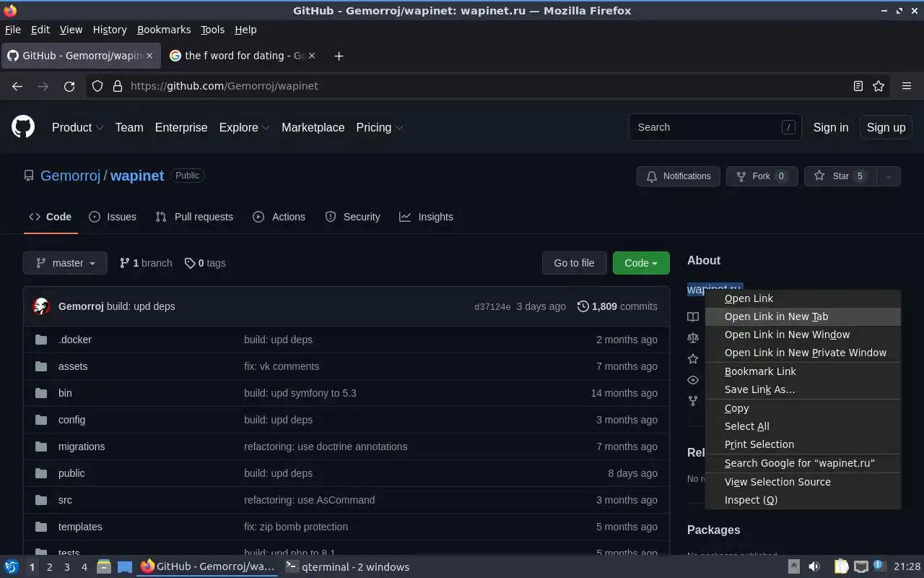Open the Firefox hamburger menu
This screenshot has height=578, width=924.
point(907,86)
